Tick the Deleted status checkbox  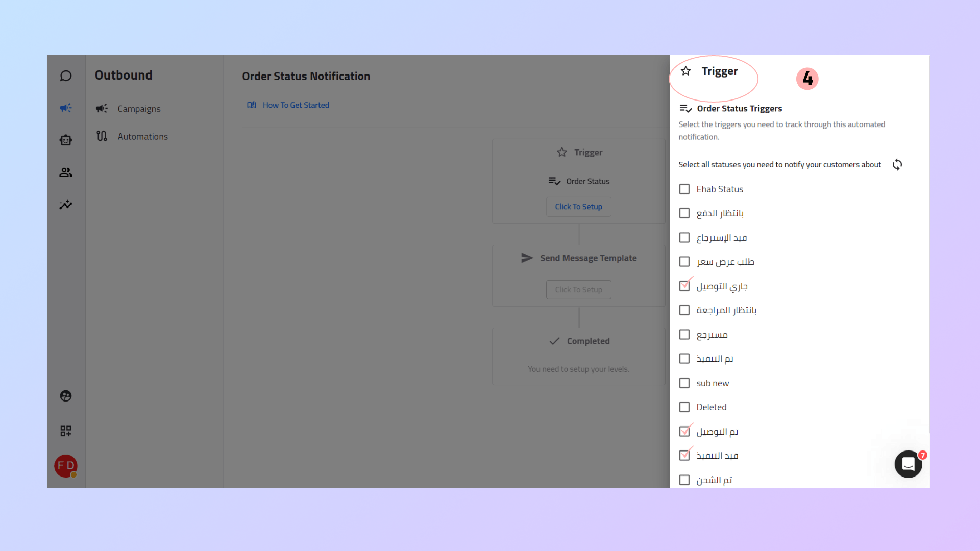click(684, 407)
